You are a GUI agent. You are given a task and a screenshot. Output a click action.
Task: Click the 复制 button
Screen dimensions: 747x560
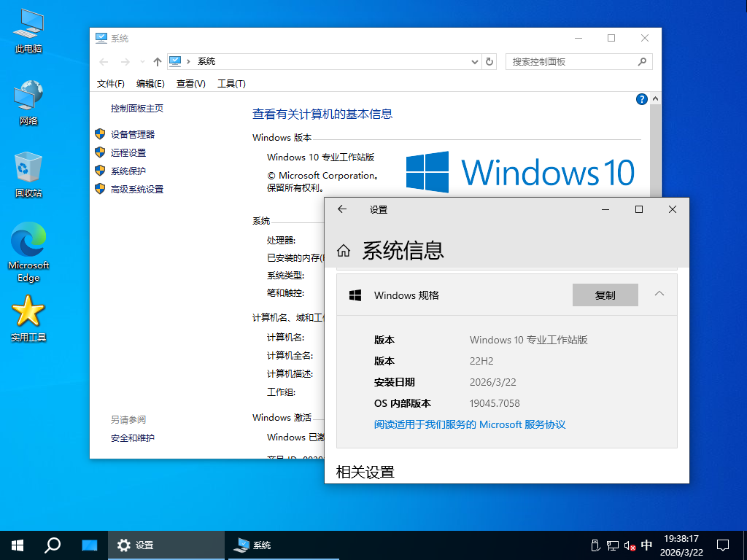[x=605, y=295]
